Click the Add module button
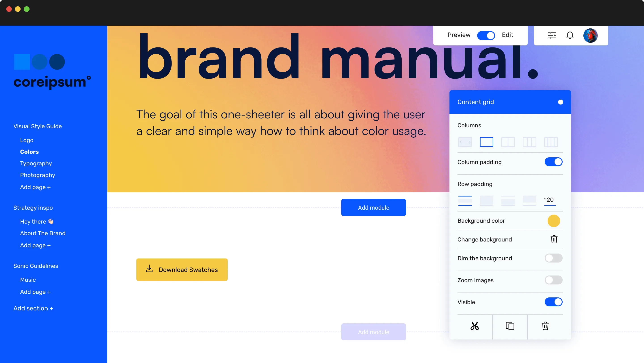Screen dimensions: 644x363 tap(373, 207)
